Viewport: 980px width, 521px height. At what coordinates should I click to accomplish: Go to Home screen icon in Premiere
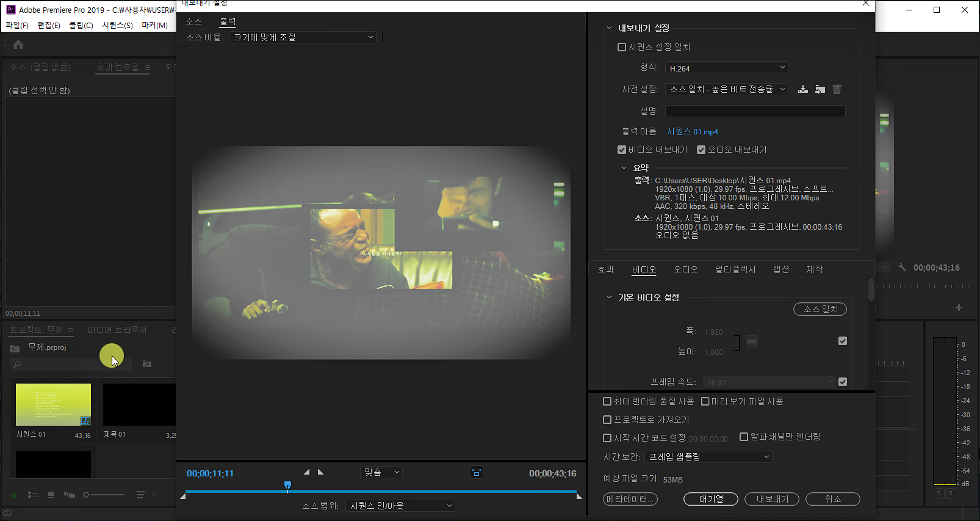pos(18,45)
